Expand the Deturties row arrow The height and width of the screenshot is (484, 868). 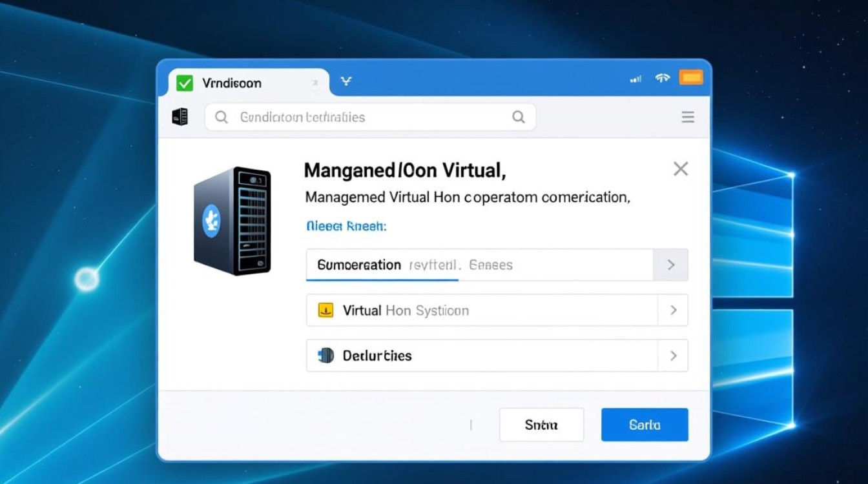click(x=673, y=356)
